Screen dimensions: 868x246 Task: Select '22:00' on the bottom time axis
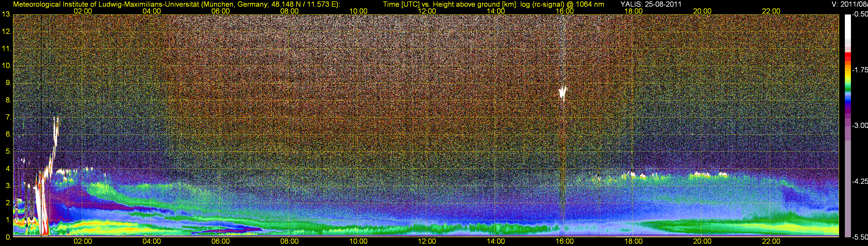pyautogui.click(x=771, y=241)
